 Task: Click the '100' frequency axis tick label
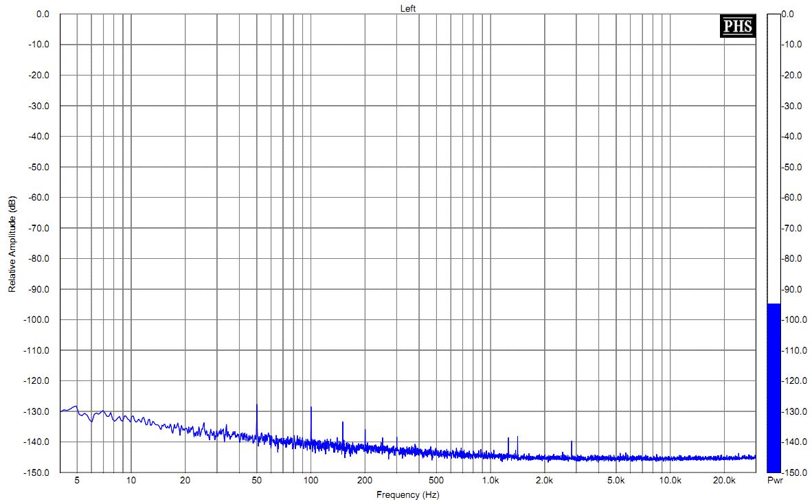[311, 480]
